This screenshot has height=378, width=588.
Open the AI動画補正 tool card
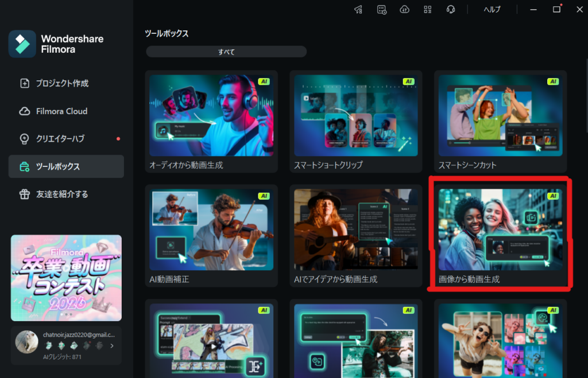click(211, 236)
